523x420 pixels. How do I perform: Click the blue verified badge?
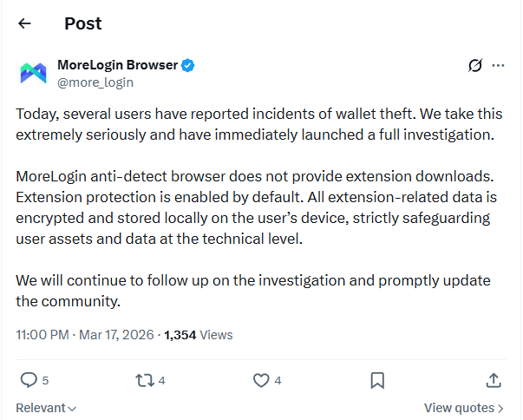click(187, 65)
